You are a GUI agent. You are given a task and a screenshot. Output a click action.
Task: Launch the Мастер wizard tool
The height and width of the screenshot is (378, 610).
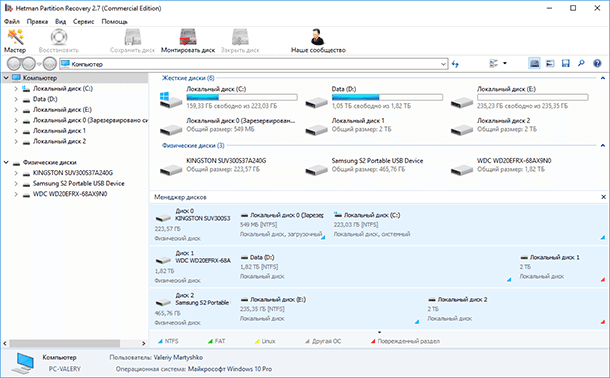click(x=15, y=41)
